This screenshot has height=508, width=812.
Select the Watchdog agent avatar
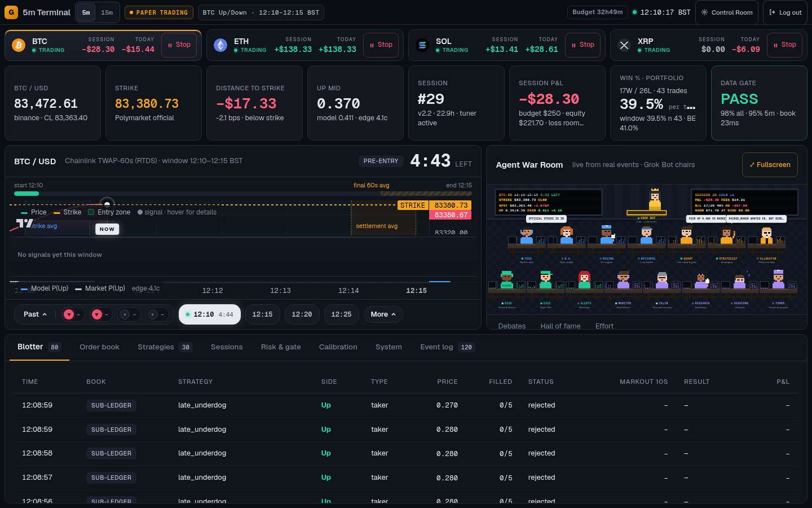click(647, 235)
